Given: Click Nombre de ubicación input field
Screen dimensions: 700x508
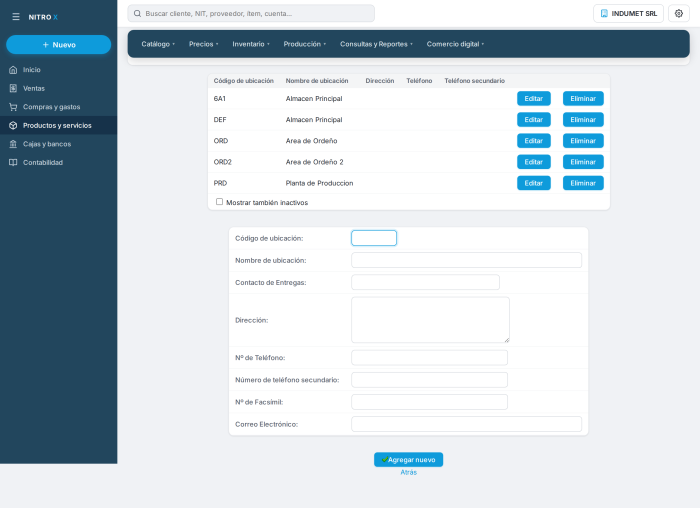Looking at the screenshot, I should [x=466, y=260].
